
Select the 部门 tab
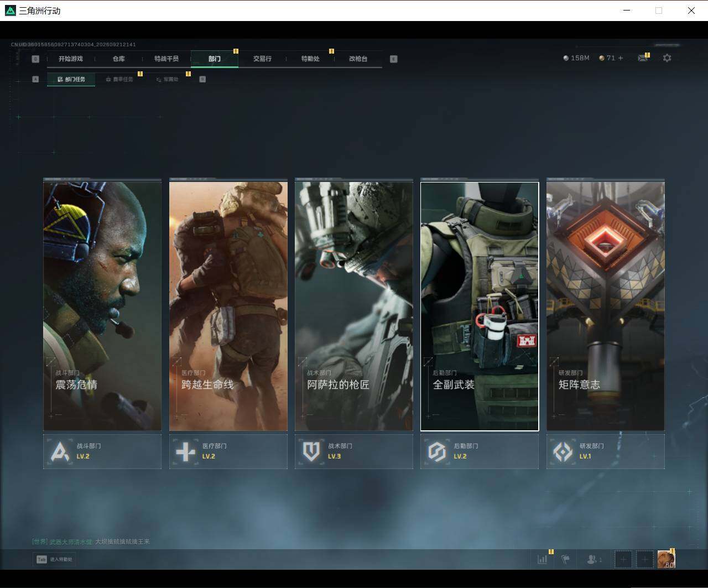click(x=215, y=59)
